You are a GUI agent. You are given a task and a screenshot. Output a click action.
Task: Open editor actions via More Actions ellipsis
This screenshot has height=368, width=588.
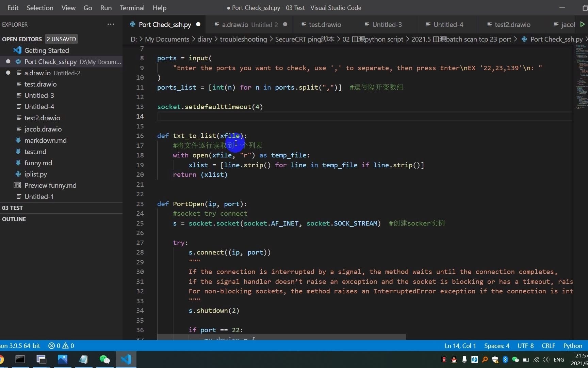[111, 24]
